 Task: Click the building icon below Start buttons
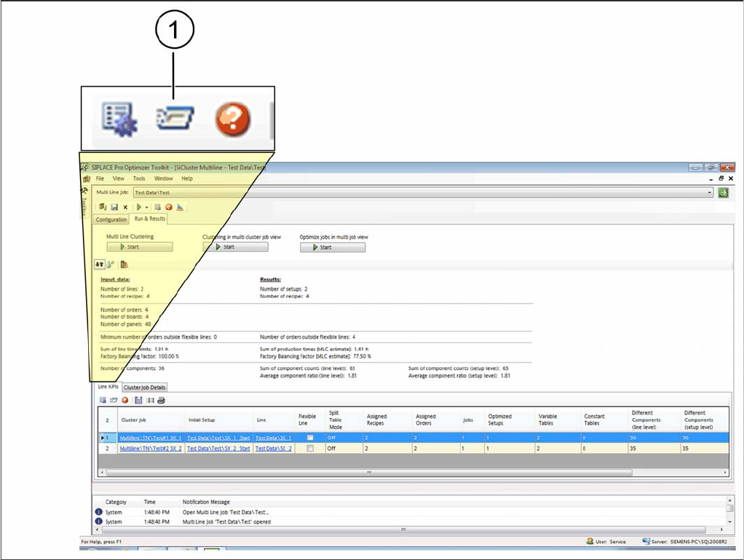pyautogui.click(x=124, y=264)
